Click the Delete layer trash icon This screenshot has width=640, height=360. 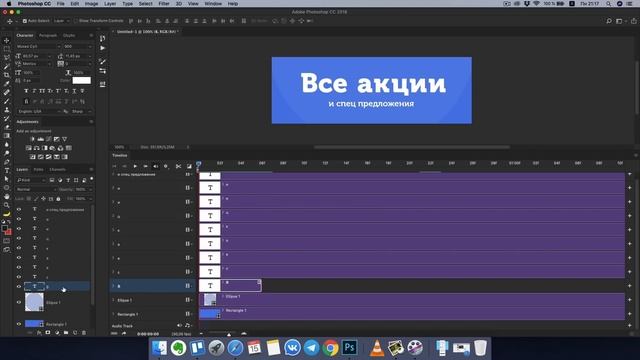click(x=84, y=333)
